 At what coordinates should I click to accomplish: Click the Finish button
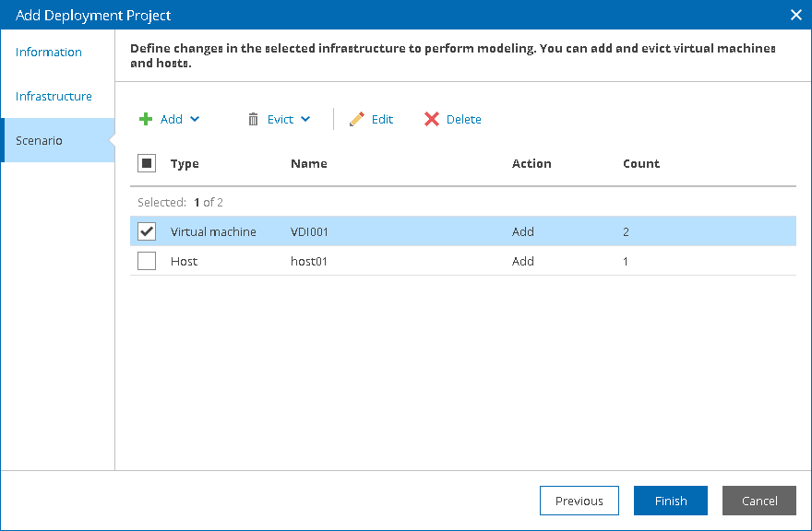(671, 501)
